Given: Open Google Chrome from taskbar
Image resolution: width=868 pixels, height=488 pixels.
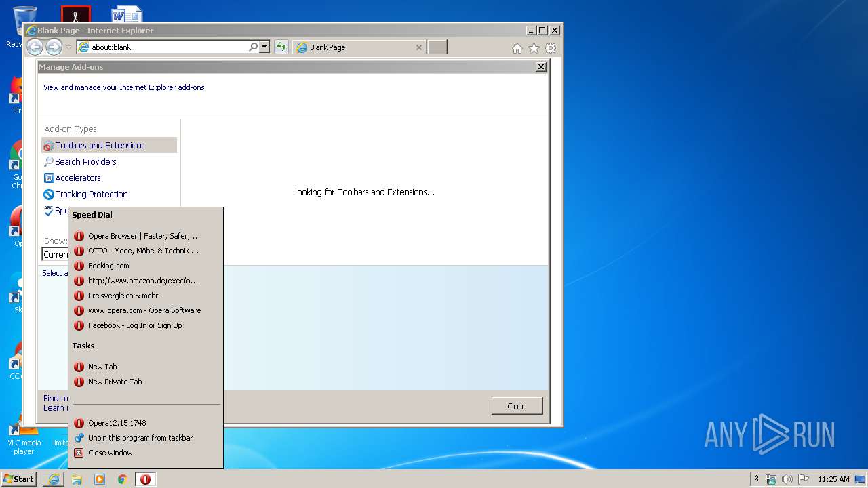Looking at the screenshot, I should [x=122, y=479].
